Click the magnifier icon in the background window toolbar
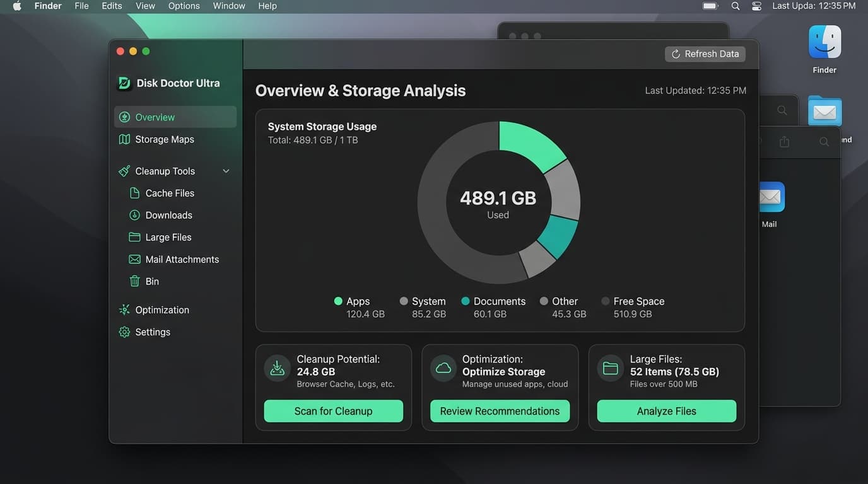The height and width of the screenshot is (484, 868). tap(824, 142)
